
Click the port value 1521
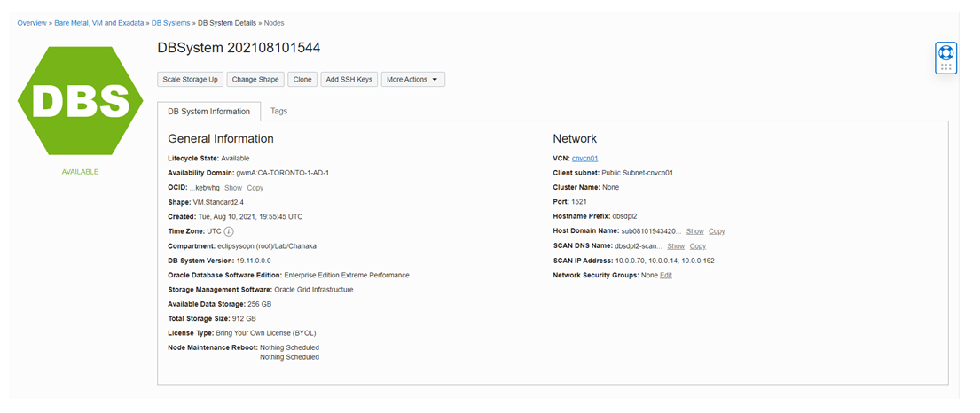pyautogui.click(x=578, y=202)
